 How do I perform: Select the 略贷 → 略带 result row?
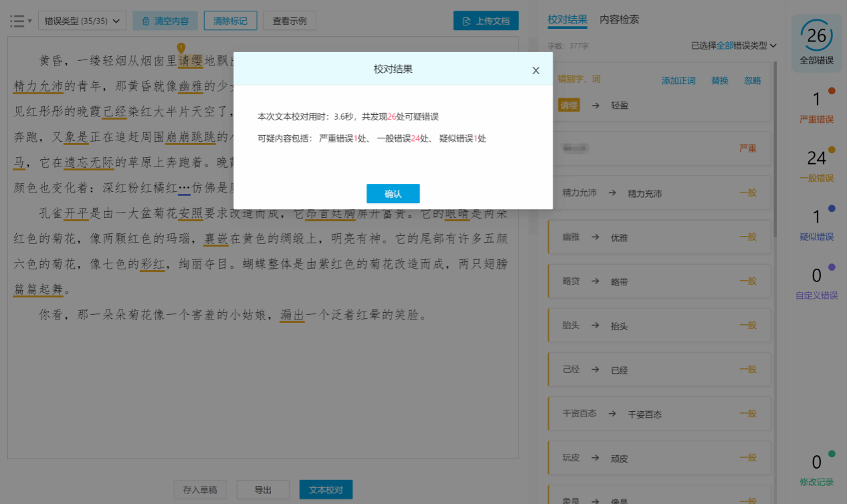point(659,281)
